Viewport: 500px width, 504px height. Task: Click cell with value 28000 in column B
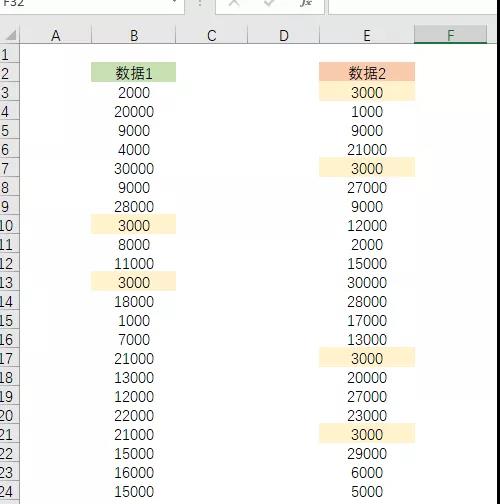point(133,207)
